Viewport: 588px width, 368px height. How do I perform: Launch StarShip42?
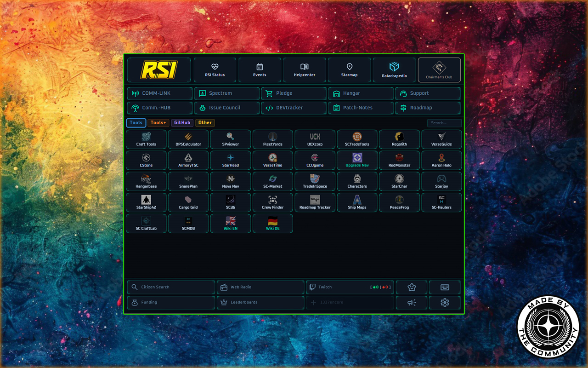point(146,203)
